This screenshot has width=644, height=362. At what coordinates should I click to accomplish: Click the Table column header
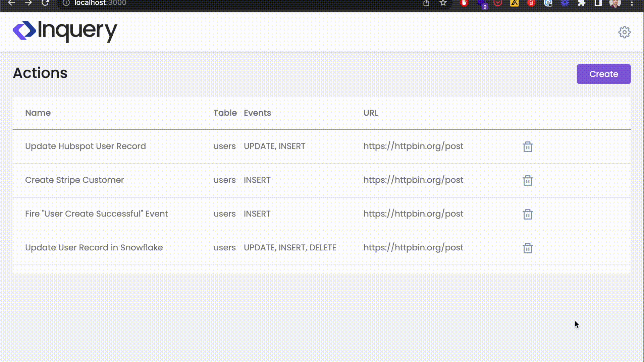225,113
